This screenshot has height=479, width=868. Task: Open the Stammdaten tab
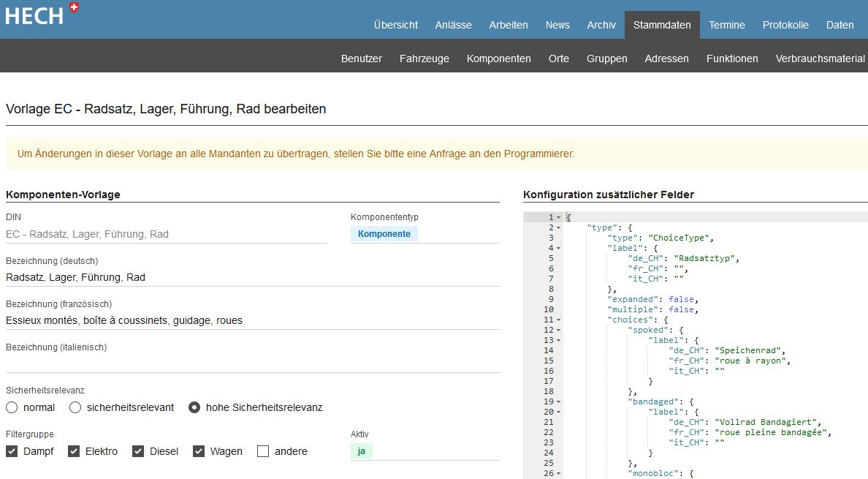pos(662,25)
